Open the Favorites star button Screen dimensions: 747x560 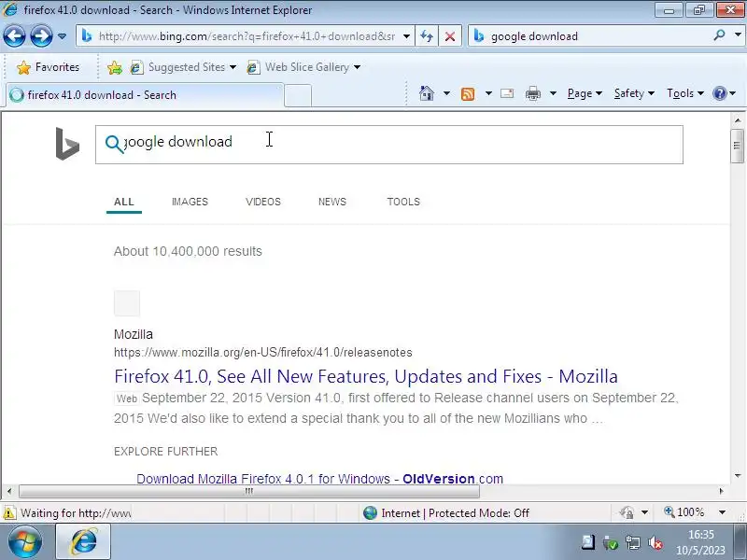[x=49, y=67]
